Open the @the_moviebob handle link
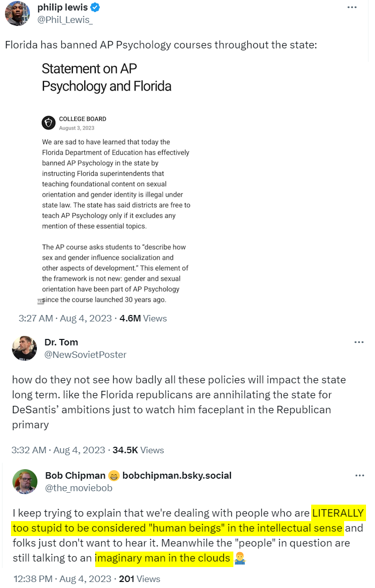The image size is (375, 588). click(x=79, y=488)
